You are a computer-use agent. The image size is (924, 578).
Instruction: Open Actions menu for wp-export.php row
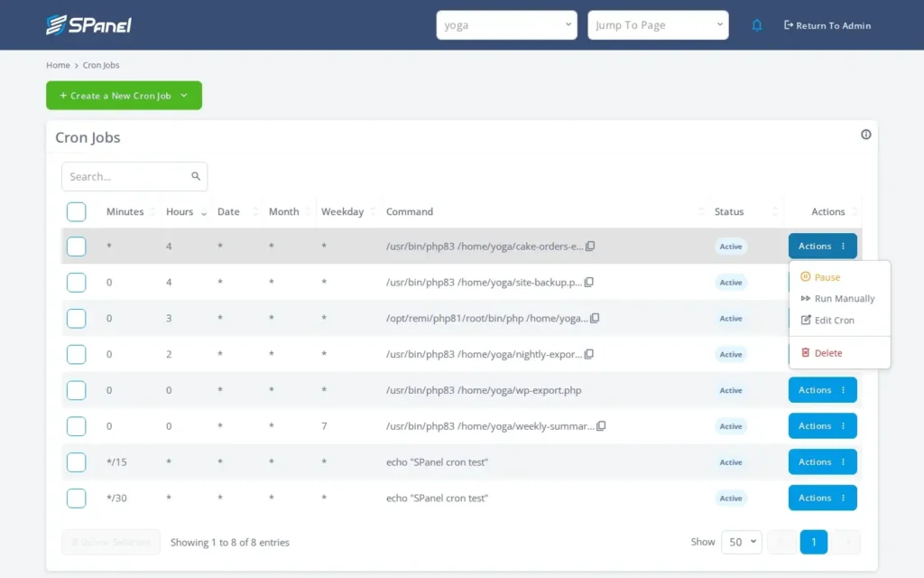coord(823,390)
